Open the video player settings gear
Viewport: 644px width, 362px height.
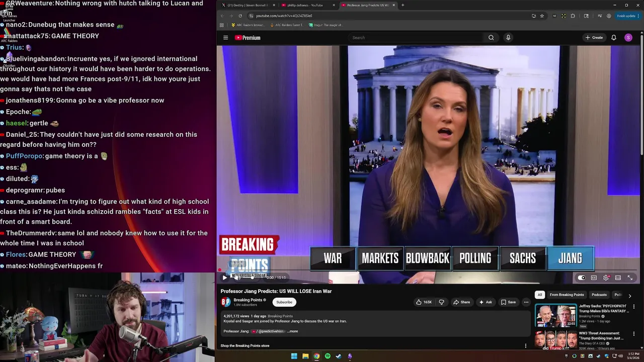pyautogui.click(x=606, y=278)
